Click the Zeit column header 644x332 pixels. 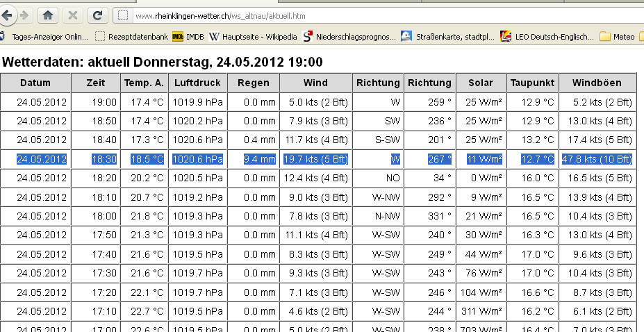pos(96,83)
